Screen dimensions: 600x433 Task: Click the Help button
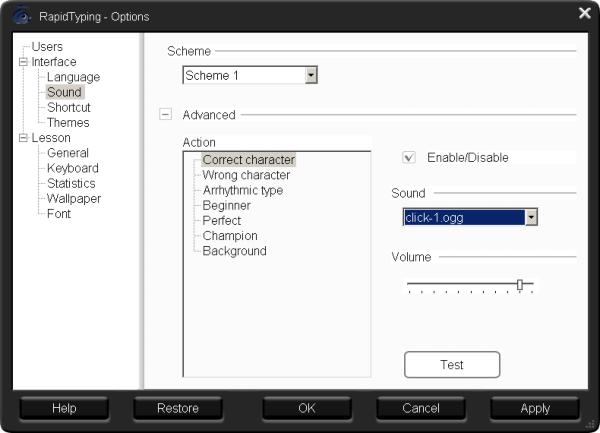(64, 408)
